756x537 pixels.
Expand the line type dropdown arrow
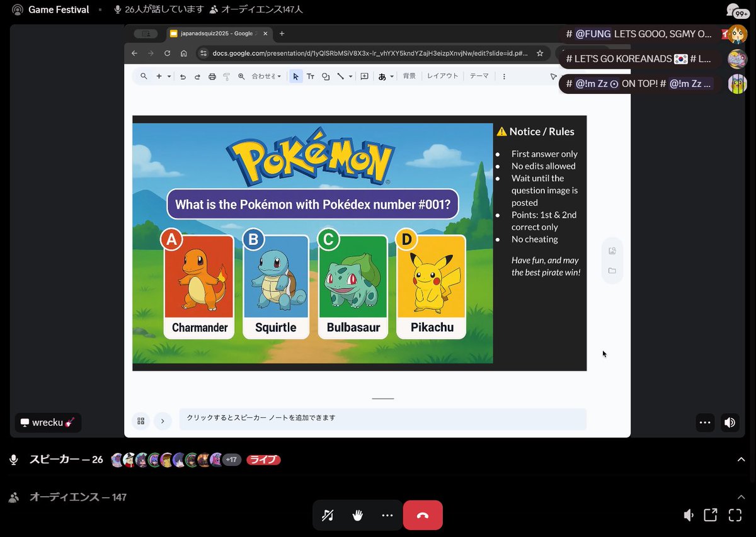pos(350,76)
